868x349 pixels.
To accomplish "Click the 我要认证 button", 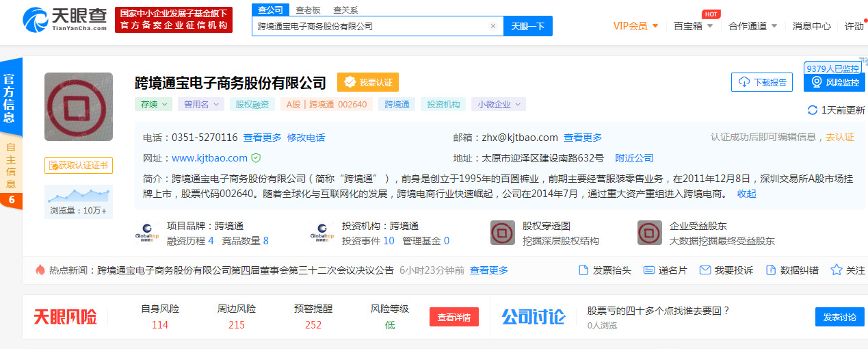I will pyautogui.click(x=368, y=82).
